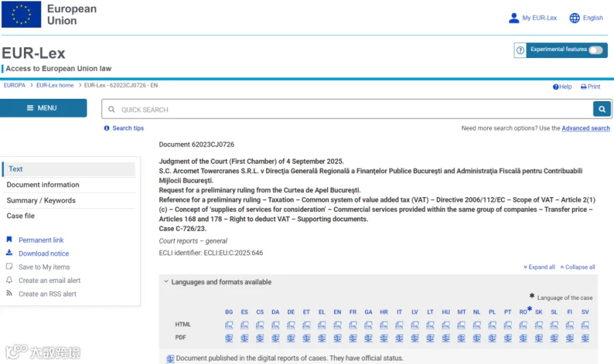The image size is (614, 364).
Task: Create an email alert via bell
Action: point(44,280)
